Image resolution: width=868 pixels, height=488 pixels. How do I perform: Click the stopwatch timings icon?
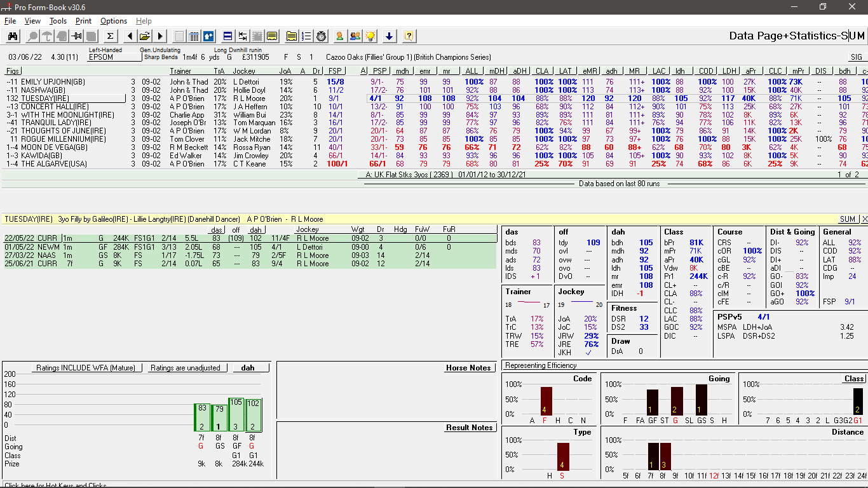(x=320, y=36)
